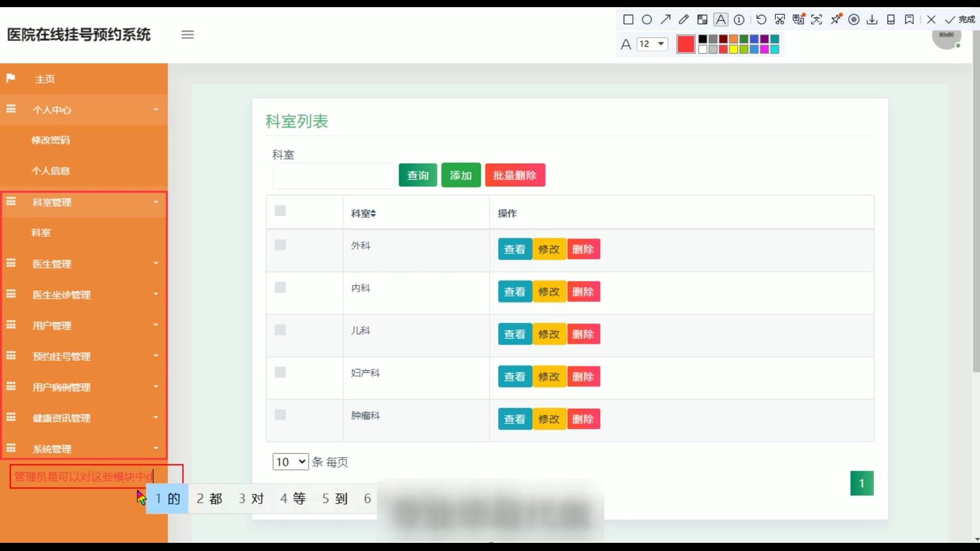980x551 pixels.
Task: Pick the yellow color swatch
Action: click(x=733, y=49)
